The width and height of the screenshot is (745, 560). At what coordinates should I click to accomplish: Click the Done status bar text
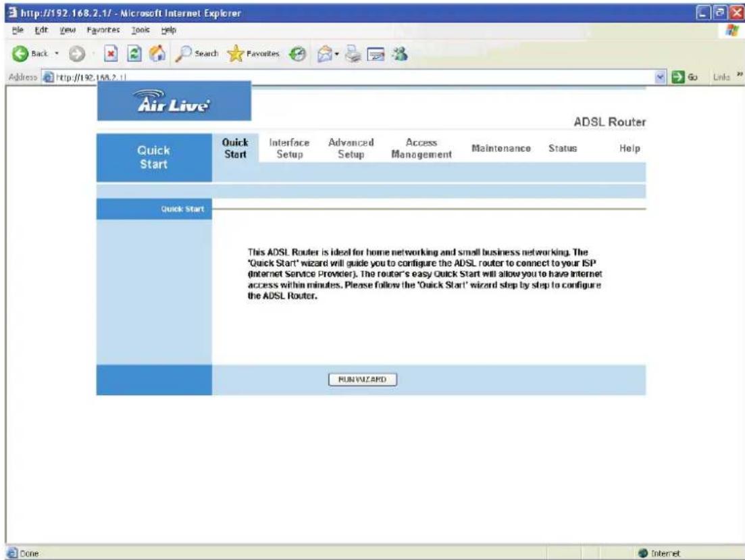[29, 553]
